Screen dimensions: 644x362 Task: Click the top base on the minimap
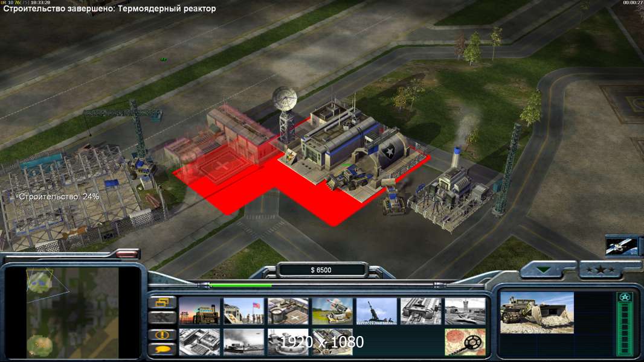[x=39, y=282]
